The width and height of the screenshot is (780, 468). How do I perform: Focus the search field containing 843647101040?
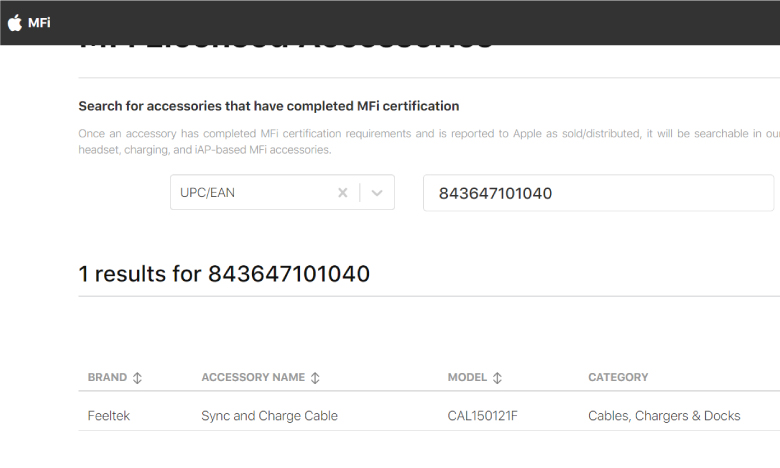(x=598, y=193)
